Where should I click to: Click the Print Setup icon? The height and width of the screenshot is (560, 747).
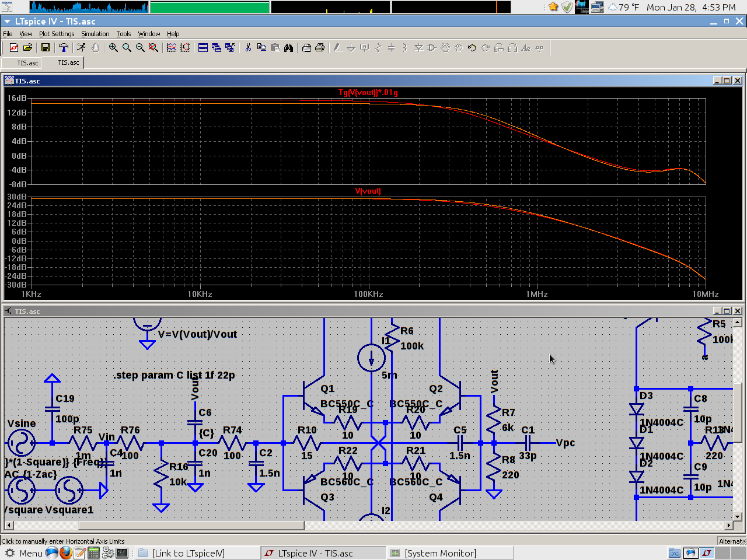click(306, 48)
